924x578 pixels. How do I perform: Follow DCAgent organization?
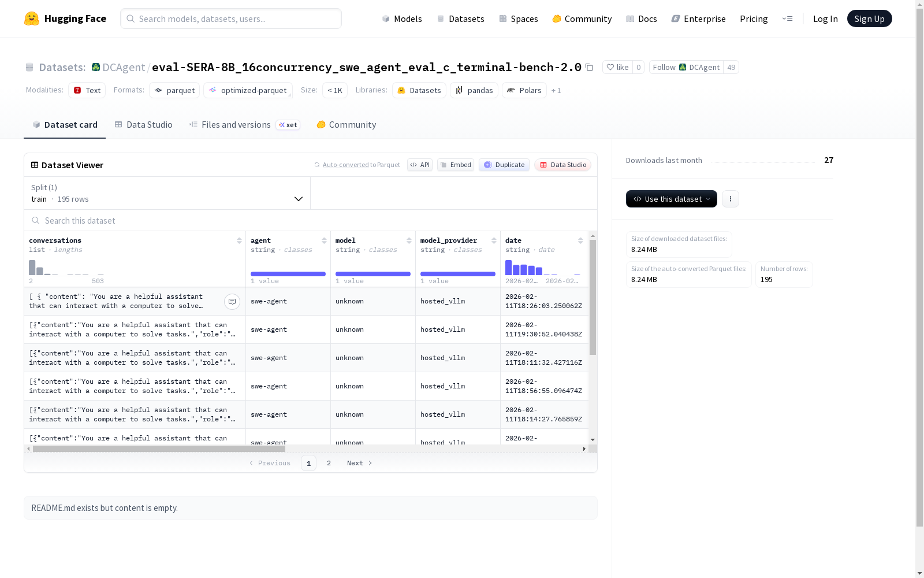[x=686, y=67]
